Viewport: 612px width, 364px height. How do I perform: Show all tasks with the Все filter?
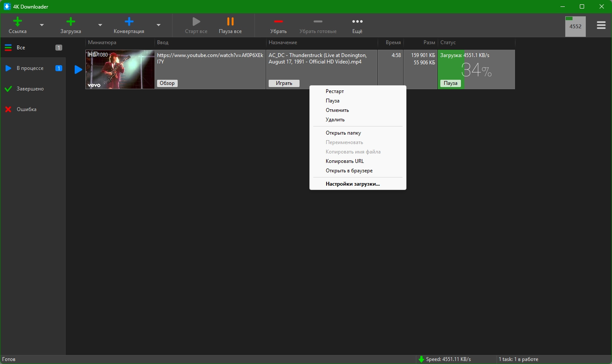[33, 48]
